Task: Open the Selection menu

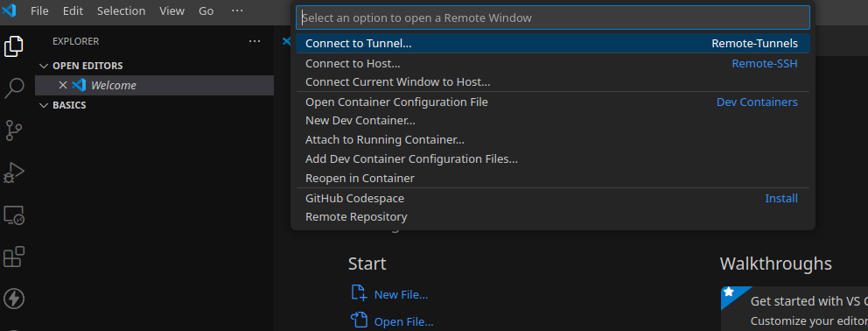Action: coord(122,11)
